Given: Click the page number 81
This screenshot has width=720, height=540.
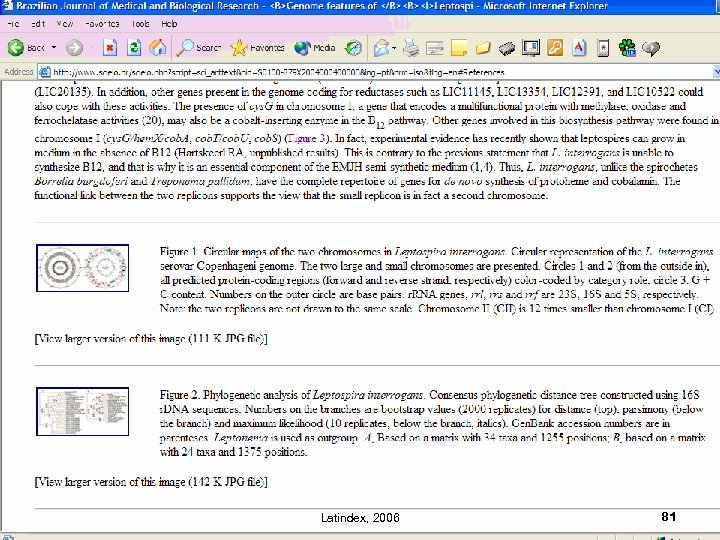Looking at the screenshot, I should pos(669,517).
